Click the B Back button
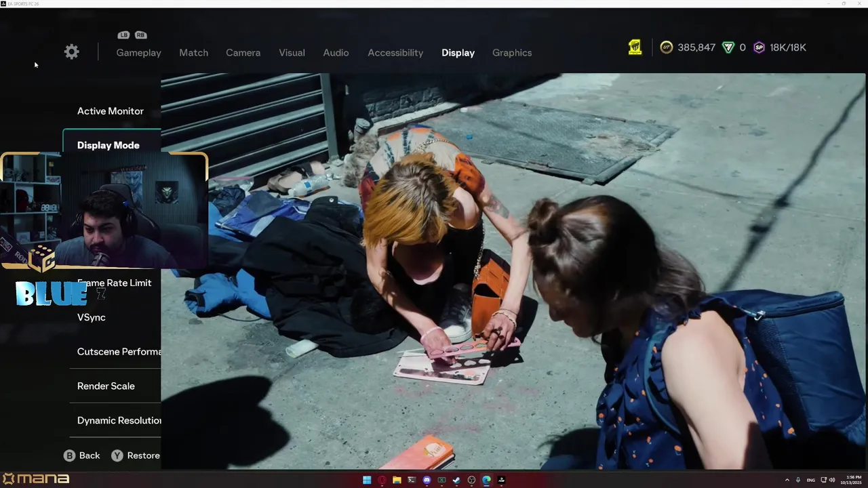 click(82, 455)
